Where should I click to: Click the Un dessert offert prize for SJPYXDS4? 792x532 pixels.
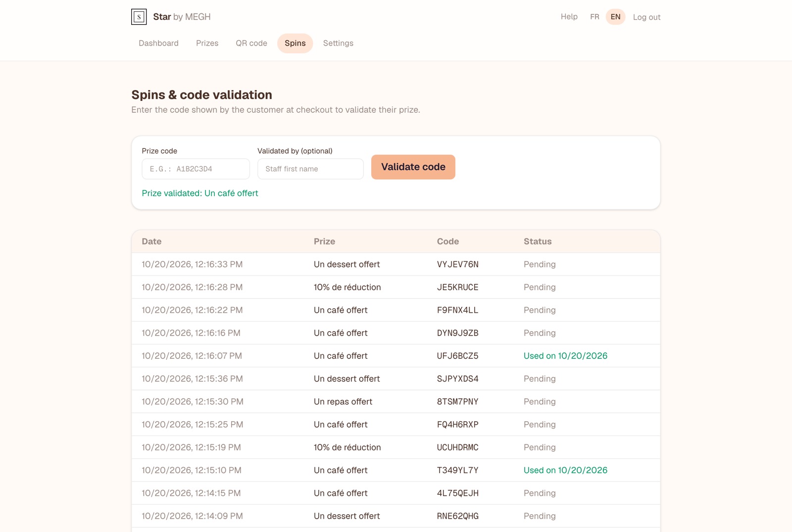pos(346,379)
